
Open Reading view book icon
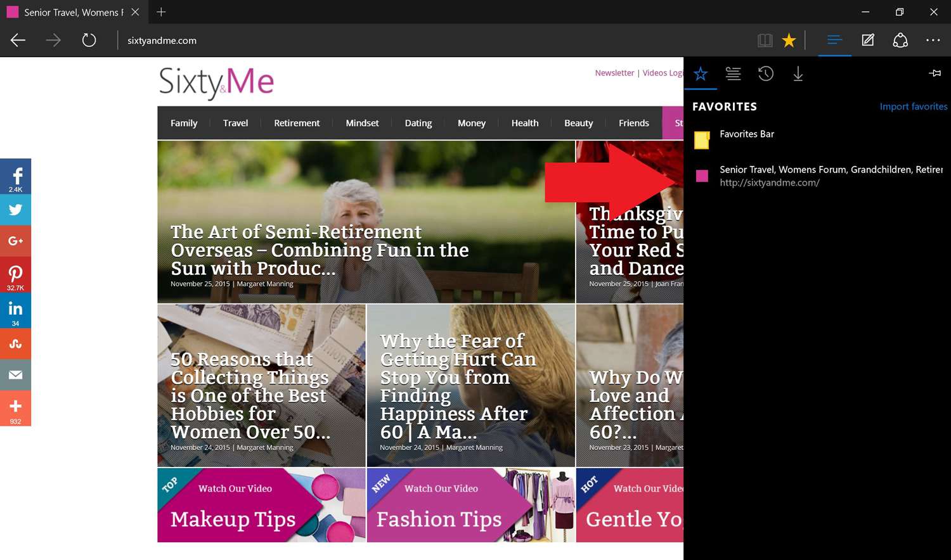[765, 41]
